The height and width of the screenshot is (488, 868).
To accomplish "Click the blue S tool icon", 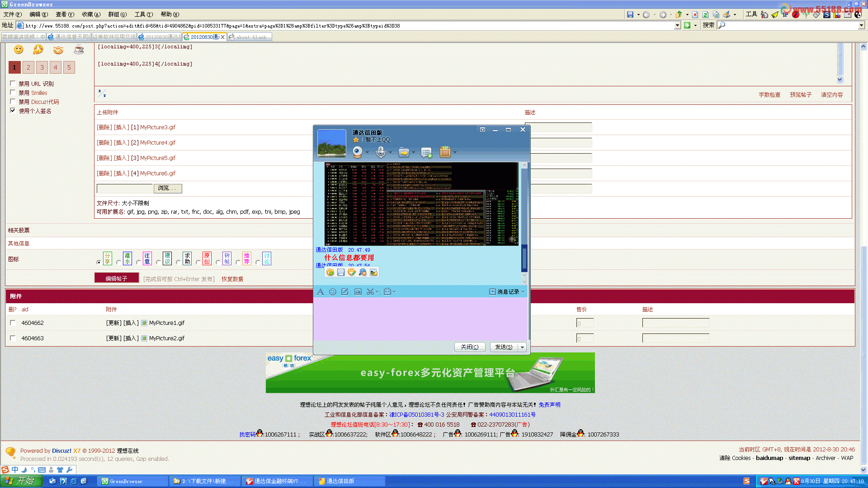I will [x=827, y=14].
